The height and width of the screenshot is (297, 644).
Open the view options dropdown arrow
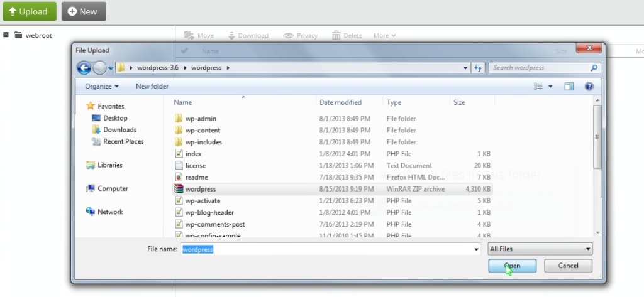pos(550,87)
